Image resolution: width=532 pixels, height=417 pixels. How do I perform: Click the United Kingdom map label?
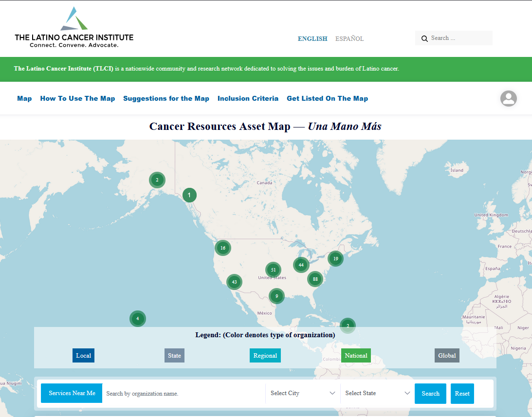(x=491, y=215)
